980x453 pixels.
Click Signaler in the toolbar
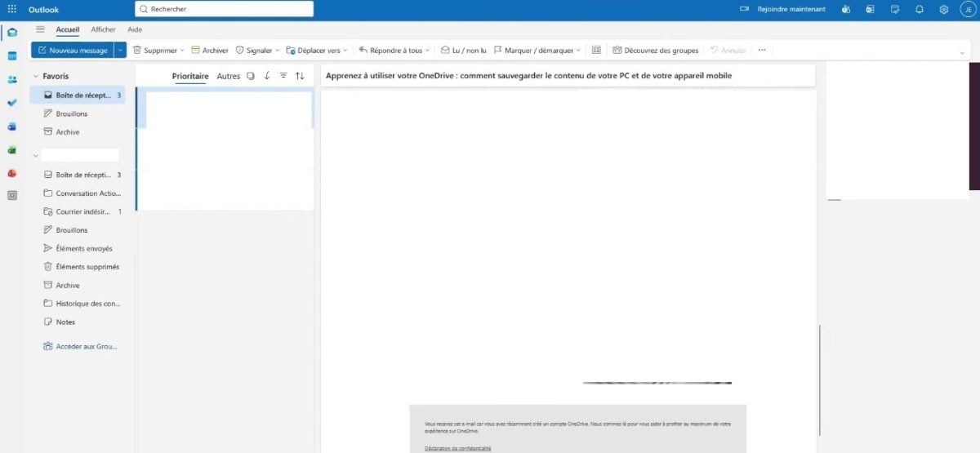253,50
